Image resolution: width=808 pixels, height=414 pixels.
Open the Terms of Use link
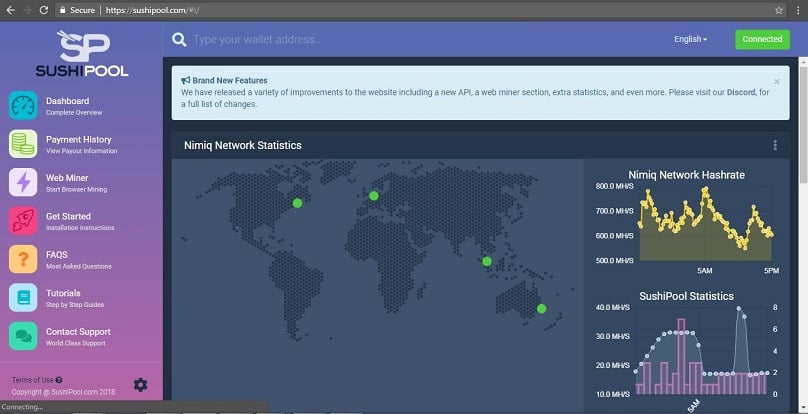[x=32, y=380]
